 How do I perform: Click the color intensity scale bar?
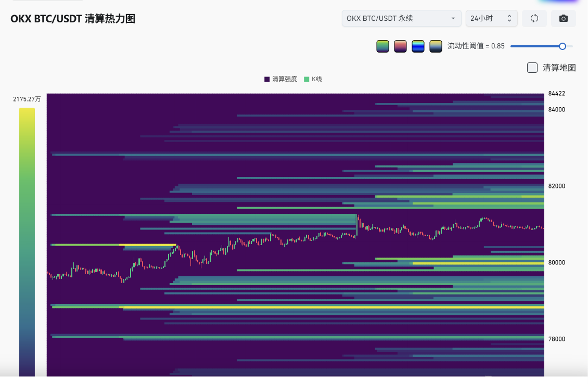[x=27, y=242]
